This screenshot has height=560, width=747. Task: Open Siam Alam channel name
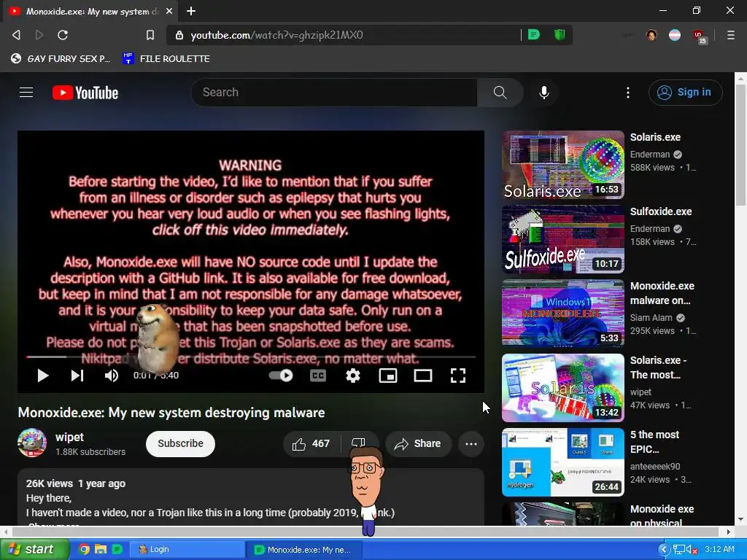pyautogui.click(x=651, y=318)
